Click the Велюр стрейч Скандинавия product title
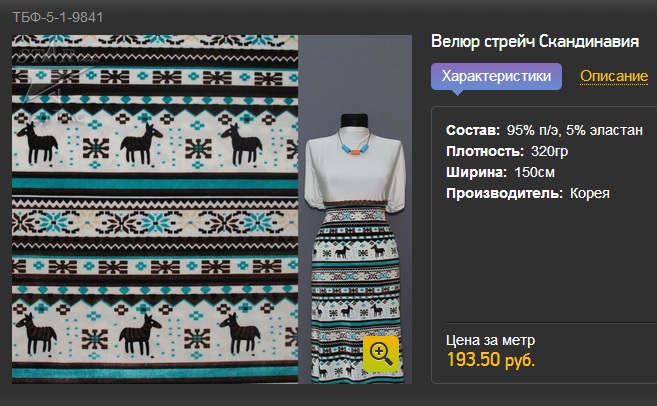The width and height of the screenshot is (657, 406). [x=535, y=41]
